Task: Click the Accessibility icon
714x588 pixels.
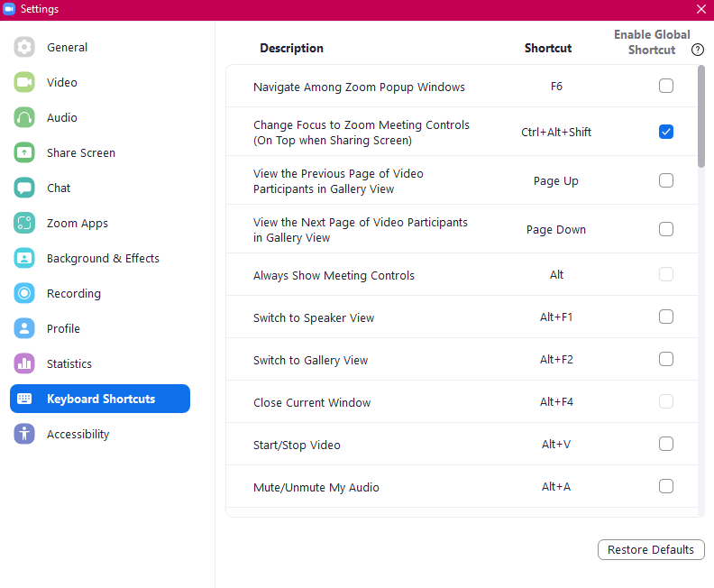Action: point(24,434)
